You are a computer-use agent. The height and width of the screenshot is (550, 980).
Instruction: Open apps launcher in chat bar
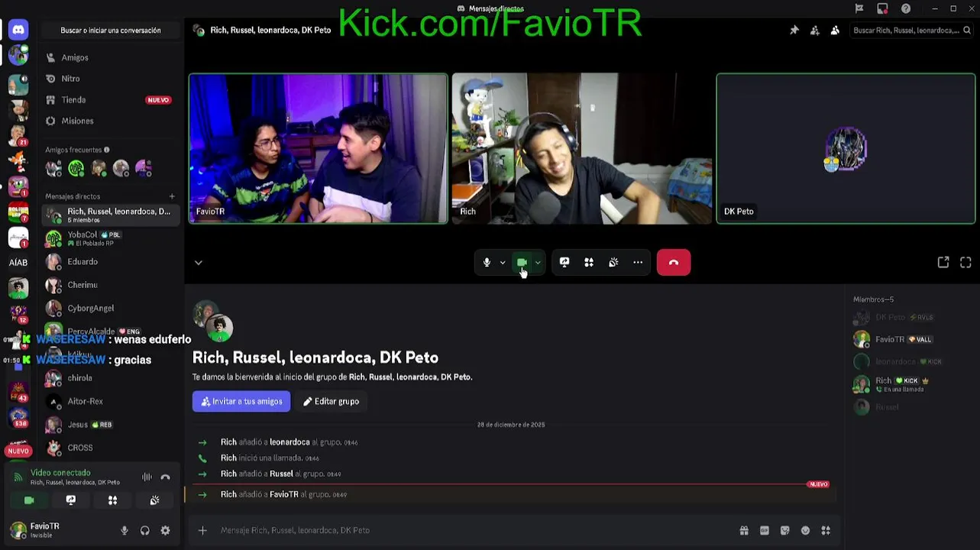[826, 530]
